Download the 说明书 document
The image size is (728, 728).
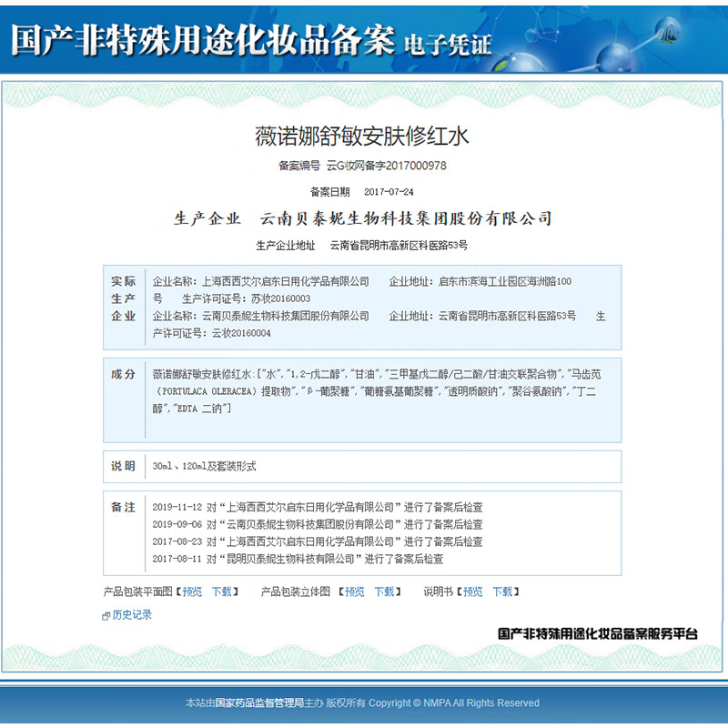point(501,591)
